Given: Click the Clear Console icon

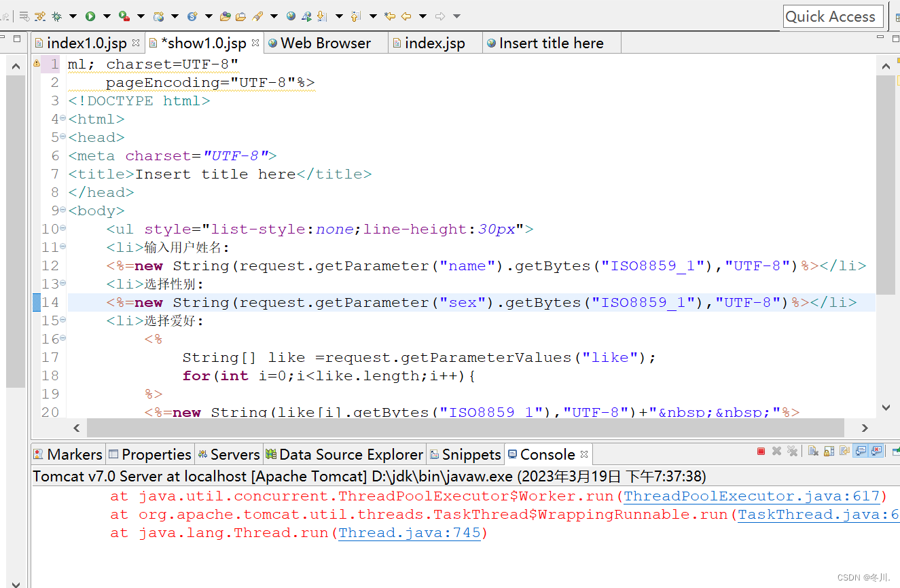Looking at the screenshot, I should pyautogui.click(x=813, y=451).
